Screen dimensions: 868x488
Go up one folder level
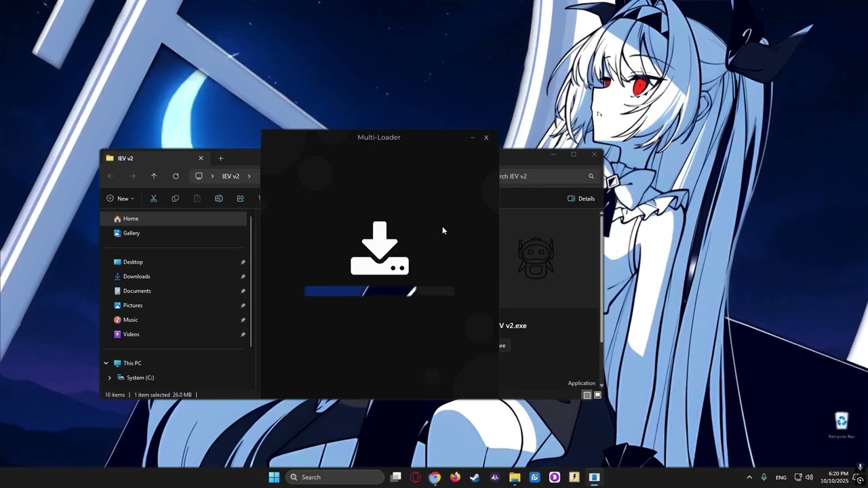[154, 176]
